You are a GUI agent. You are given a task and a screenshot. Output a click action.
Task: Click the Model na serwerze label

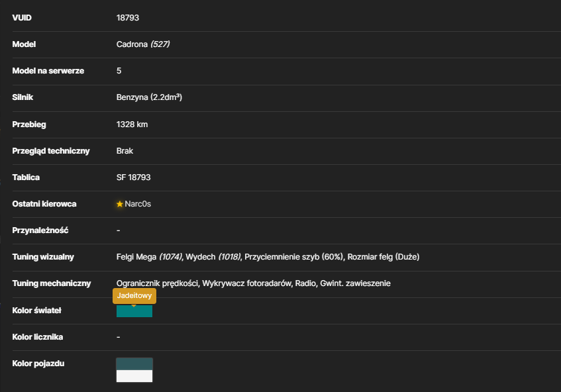tap(48, 71)
